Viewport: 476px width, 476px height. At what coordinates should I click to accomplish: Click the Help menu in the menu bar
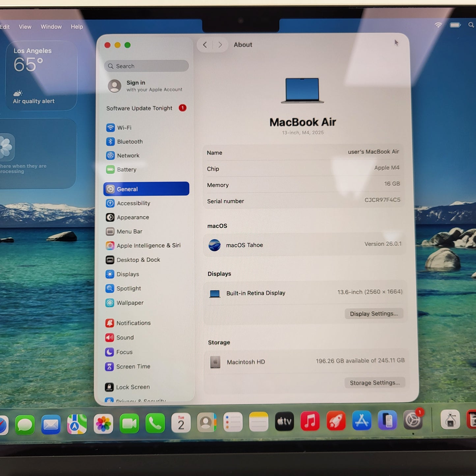pos(76,27)
